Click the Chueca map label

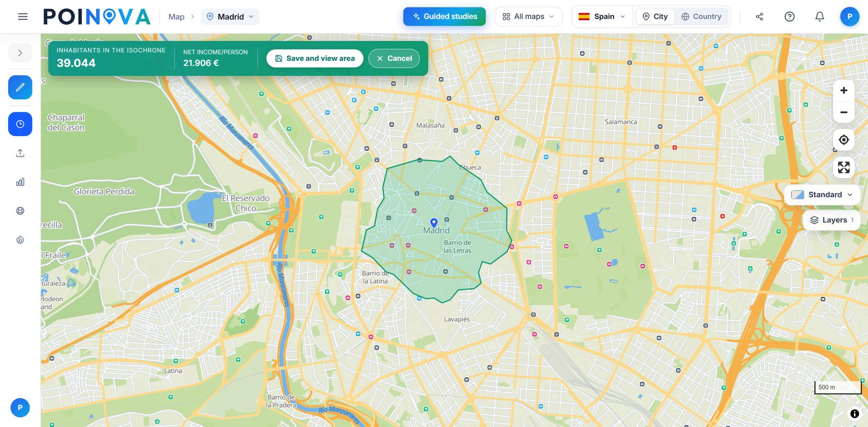(x=470, y=167)
